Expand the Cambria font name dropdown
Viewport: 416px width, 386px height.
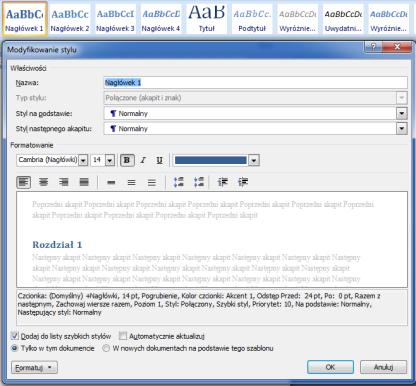(83, 160)
